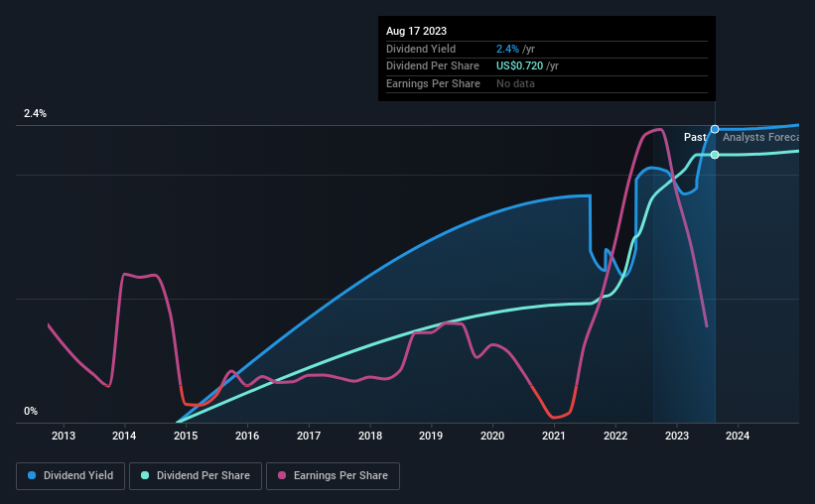This screenshot has width=815, height=504.
Task: Select the 2019 x-axis year label
Action: tap(431, 436)
